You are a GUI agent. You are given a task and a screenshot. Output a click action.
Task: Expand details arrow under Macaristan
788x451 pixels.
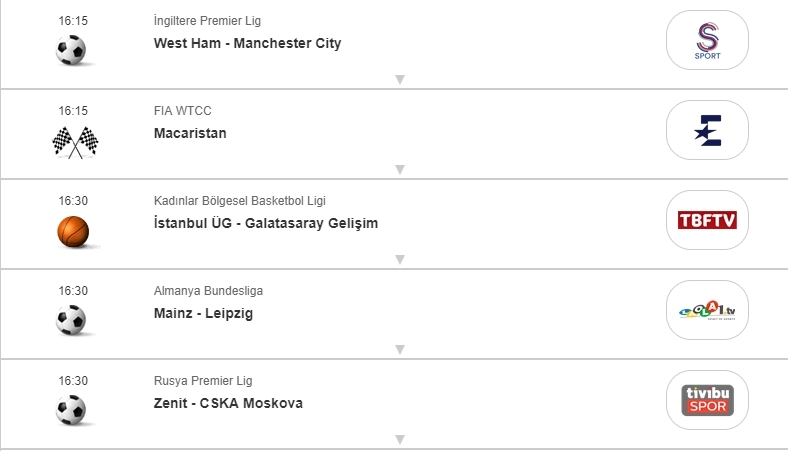pyautogui.click(x=399, y=169)
